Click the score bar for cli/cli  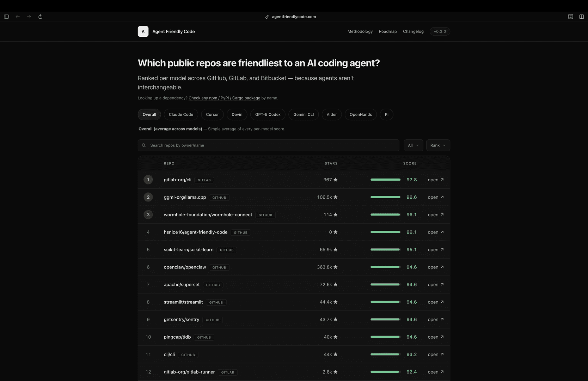(386, 354)
